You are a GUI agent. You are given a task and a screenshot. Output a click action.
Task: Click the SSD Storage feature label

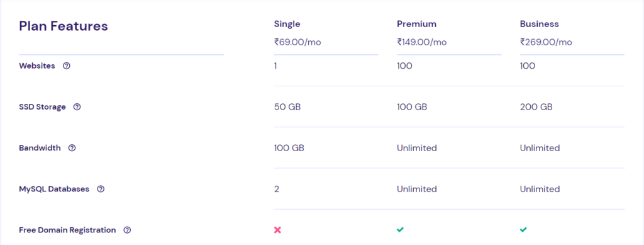coord(42,107)
